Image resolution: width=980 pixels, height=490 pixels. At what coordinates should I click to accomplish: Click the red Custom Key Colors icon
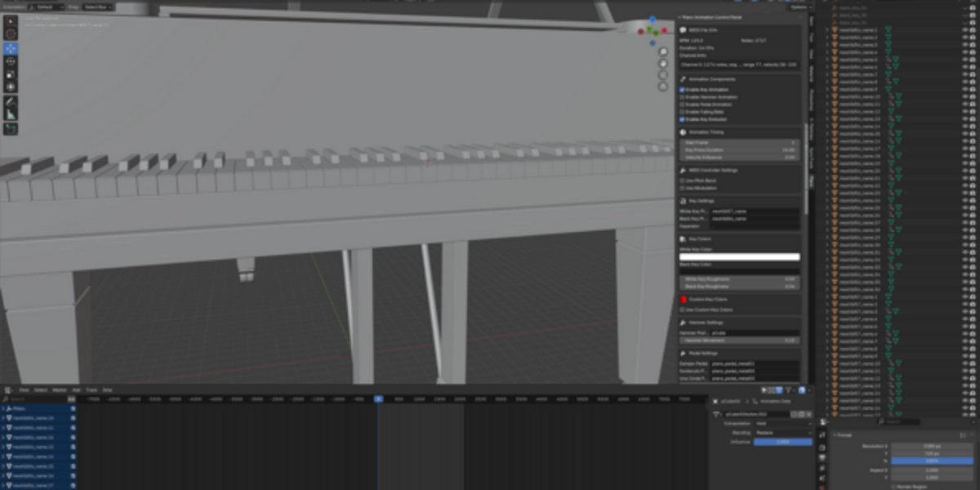(683, 300)
